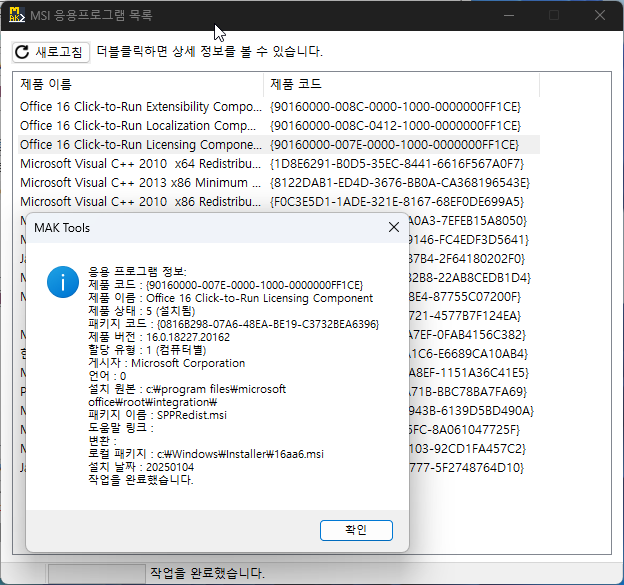Click 확인 in the MAK Tools dialog

point(356,530)
